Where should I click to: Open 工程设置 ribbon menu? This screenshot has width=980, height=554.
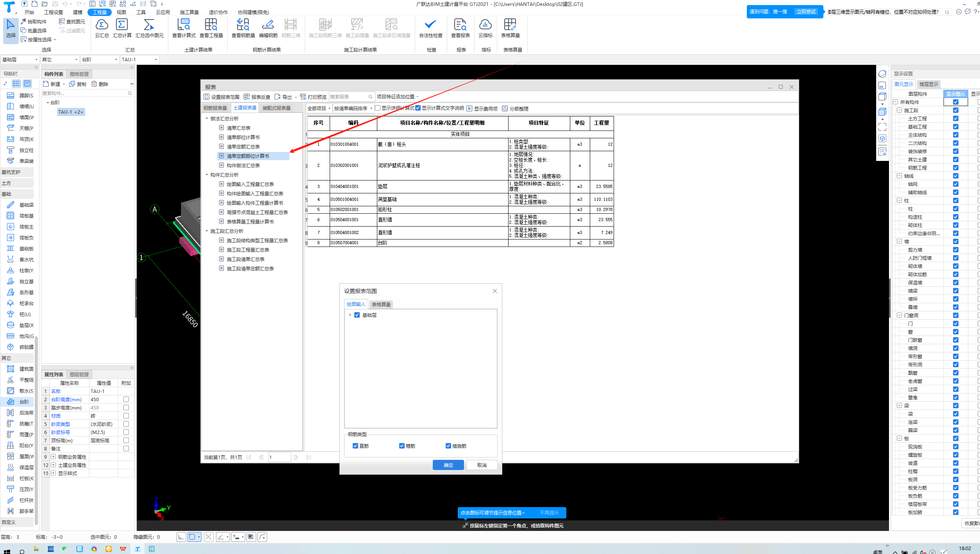[54, 12]
